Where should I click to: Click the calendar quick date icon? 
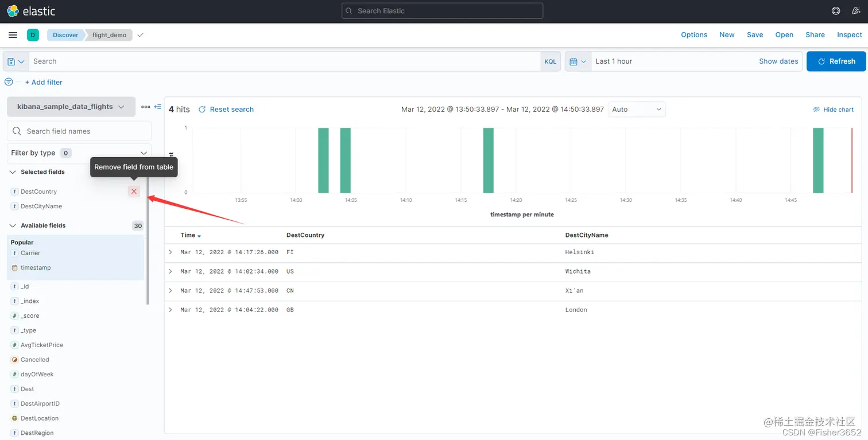tap(578, 61)
